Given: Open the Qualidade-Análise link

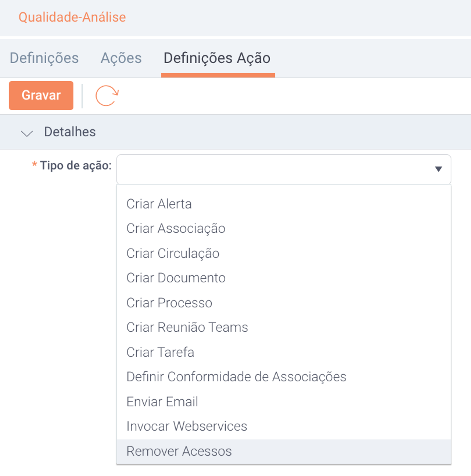Looking at the screenshot, I should point(72,17).
